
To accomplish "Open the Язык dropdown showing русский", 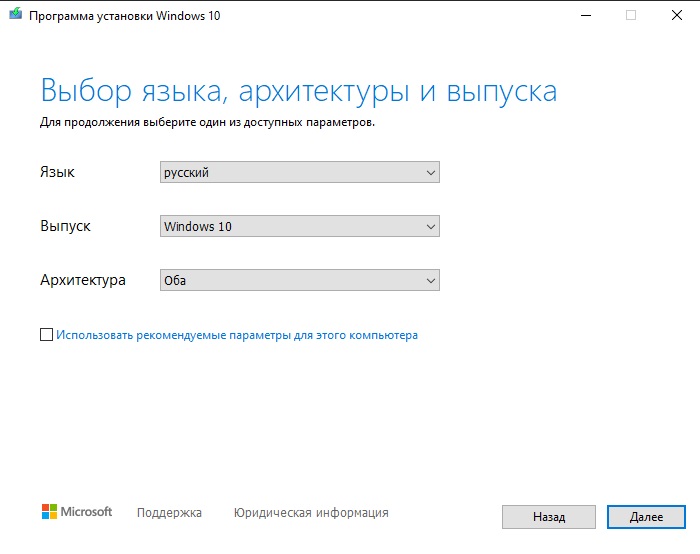I will coord(300,172).
